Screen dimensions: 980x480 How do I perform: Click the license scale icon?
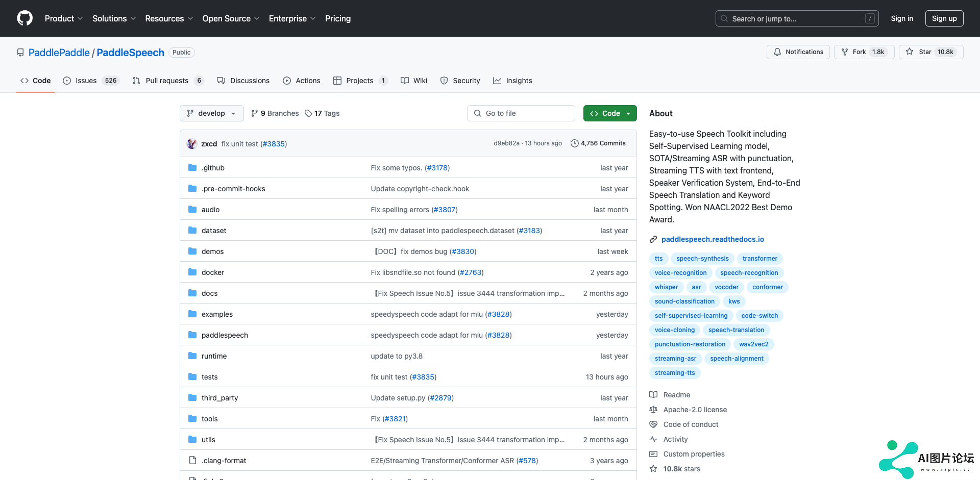[653, 410]
